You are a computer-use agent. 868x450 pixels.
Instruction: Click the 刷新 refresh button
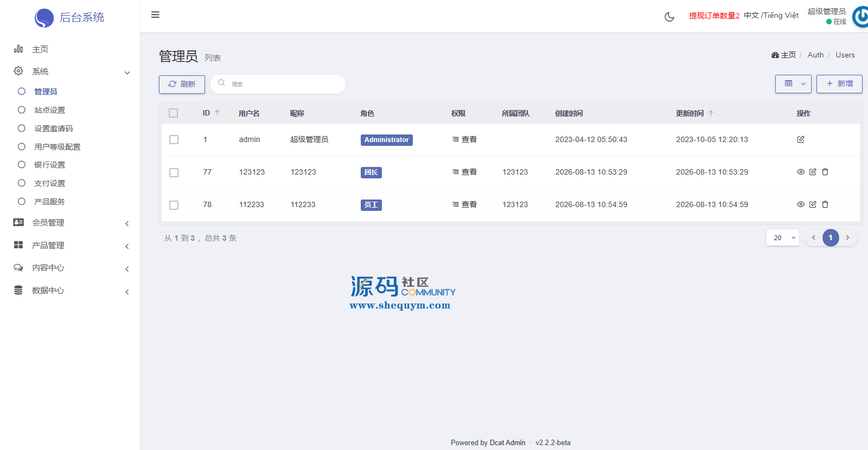(182, 85)
